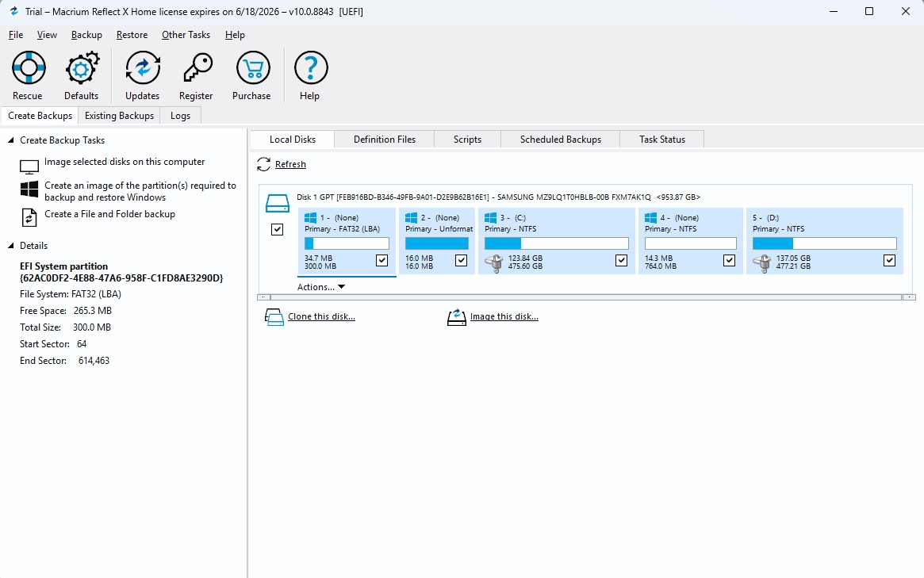Click the Windows flag on partition 1
The width and height of the screenshot is (924, 578).
point(311,218)
